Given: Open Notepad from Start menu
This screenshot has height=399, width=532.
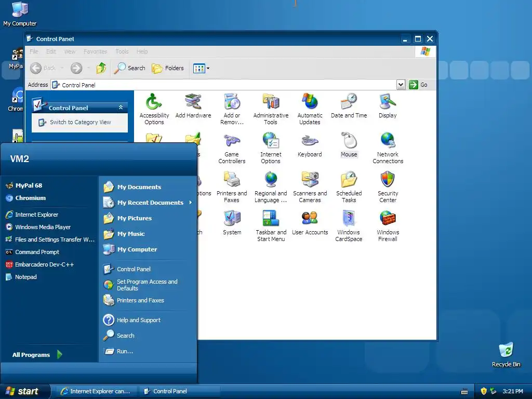Looking at the screenshot, I should point(21,277).
